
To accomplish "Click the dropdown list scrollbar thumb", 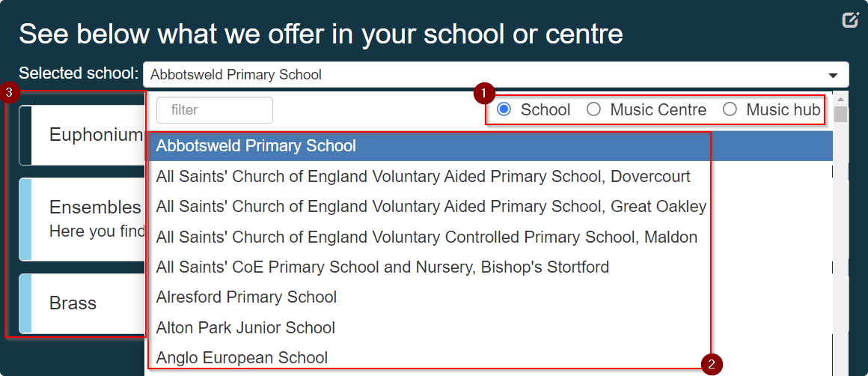I will pyautogui.click(x=840, y=114).
